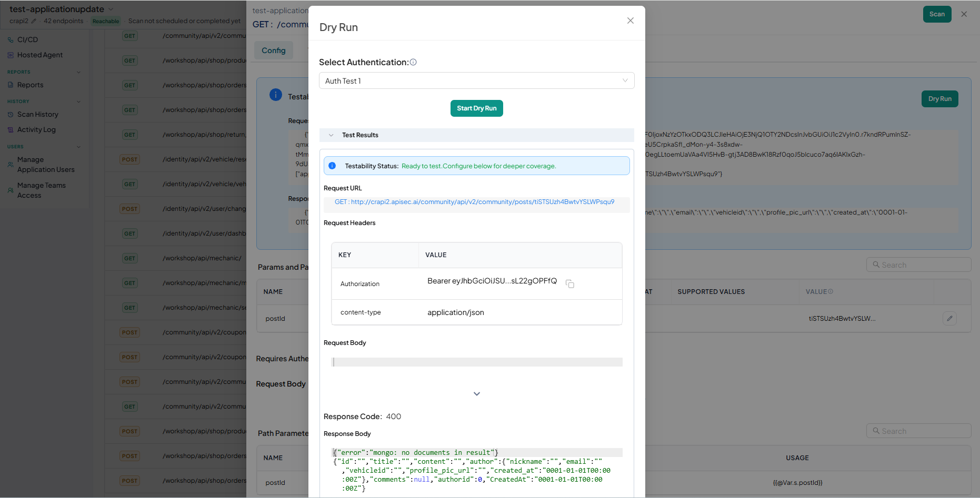
Task: Select the /identity/api/v2/user/chang POST endpoint
Action: 176,209
